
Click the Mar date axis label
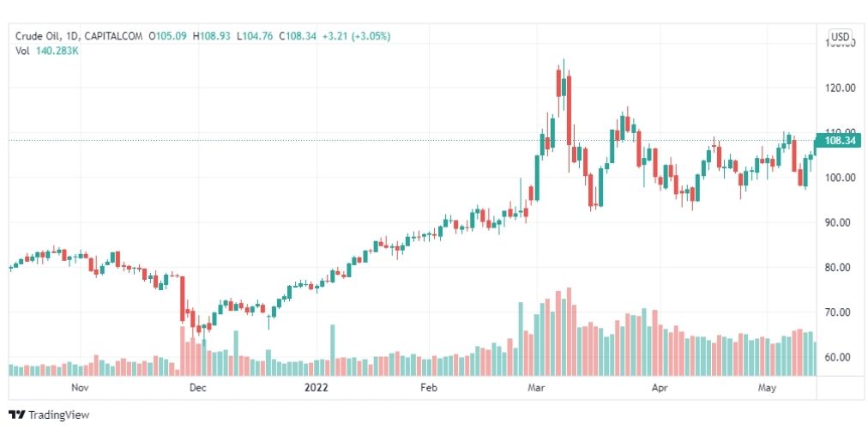pos(536,388)
